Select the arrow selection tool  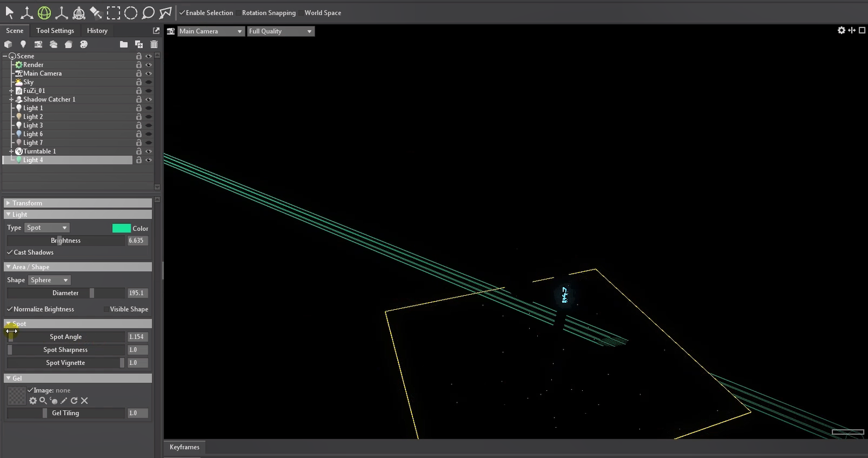[x=10, y=12]
